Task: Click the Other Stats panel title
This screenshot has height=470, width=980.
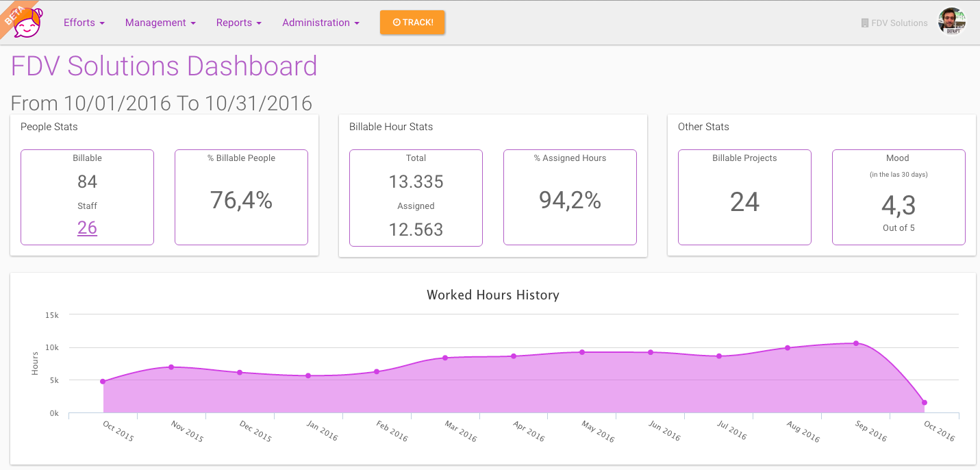Action: point(703,127)
